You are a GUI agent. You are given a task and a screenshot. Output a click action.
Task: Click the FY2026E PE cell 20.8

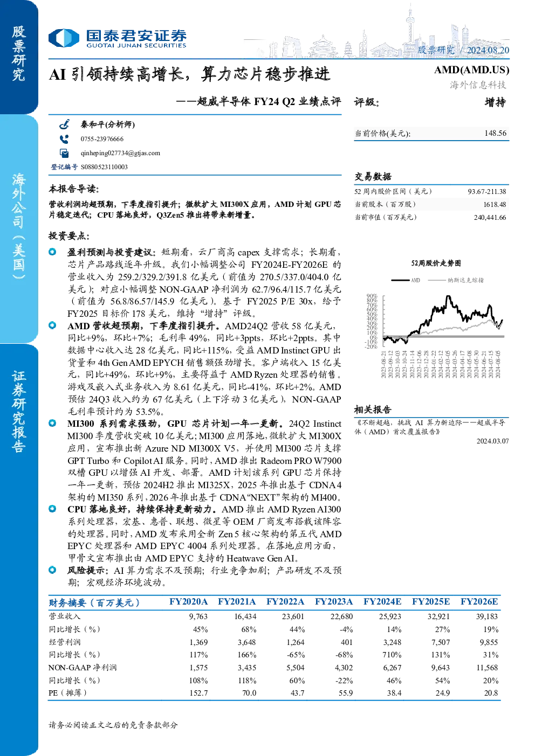coord(491,693)
